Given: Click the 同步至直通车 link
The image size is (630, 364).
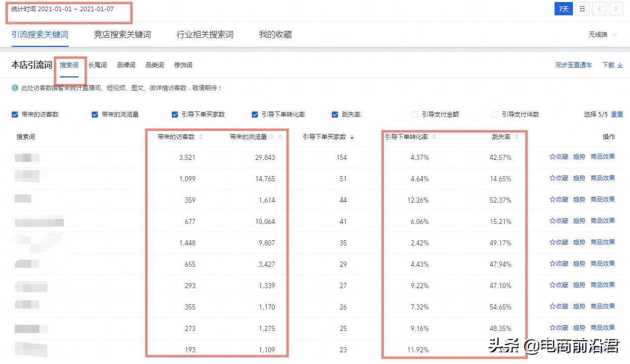Looking at the screenshot, I should (x=573, y=65).
